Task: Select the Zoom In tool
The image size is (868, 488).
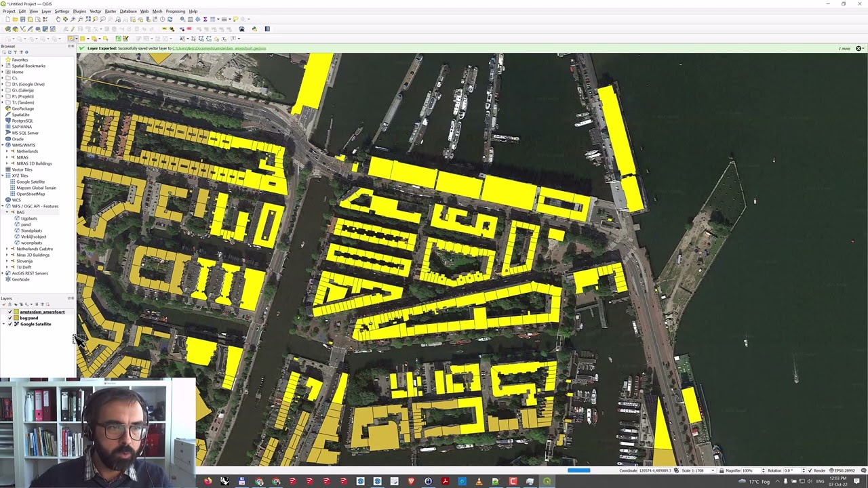Action: tap(73, 19)
